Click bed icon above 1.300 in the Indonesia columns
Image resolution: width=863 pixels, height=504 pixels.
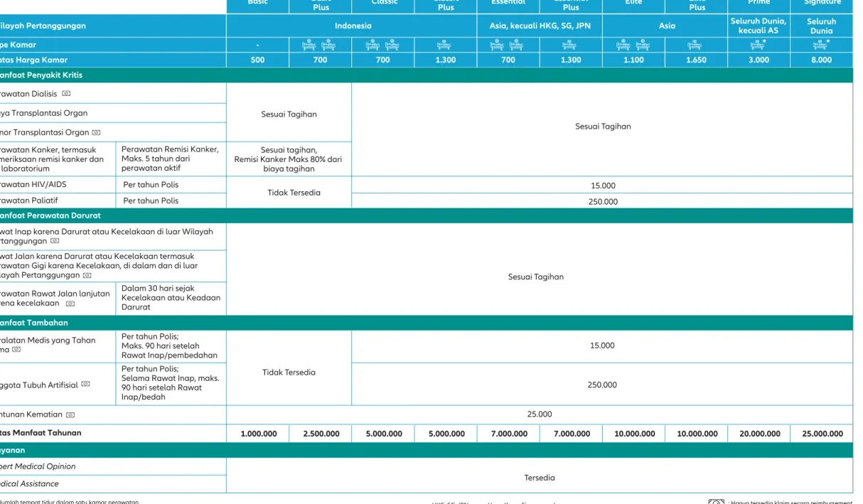coord(446,45)
